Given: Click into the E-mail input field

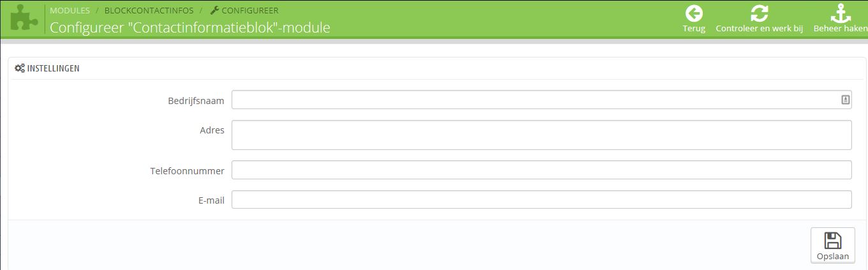Looking at the screenshot, I should tap(541, 200).
